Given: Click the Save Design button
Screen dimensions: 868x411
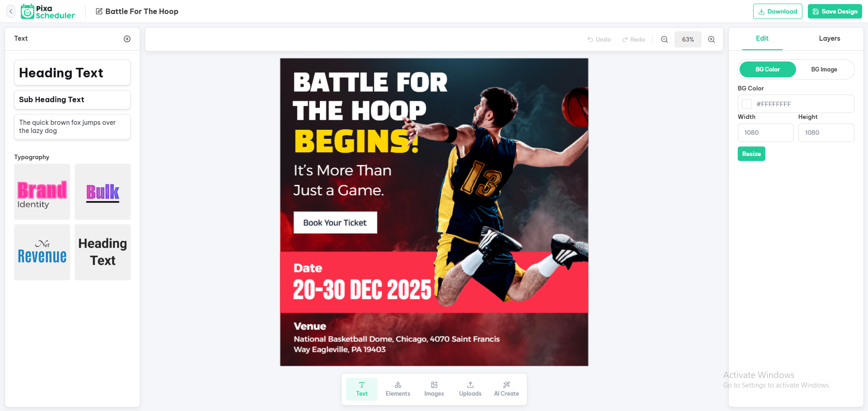Looking at the screenshot, I should (835, 11).
